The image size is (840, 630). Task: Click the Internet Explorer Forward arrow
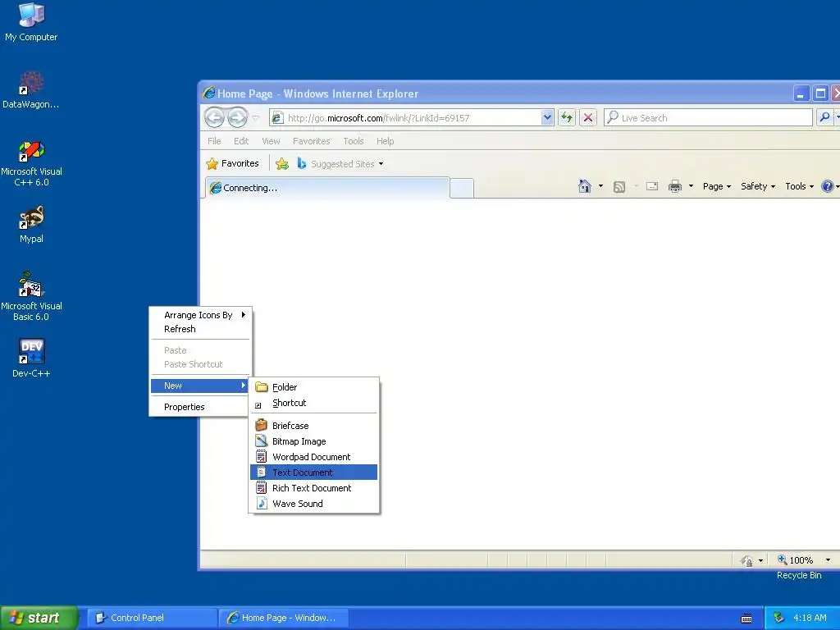coord(237,117)
